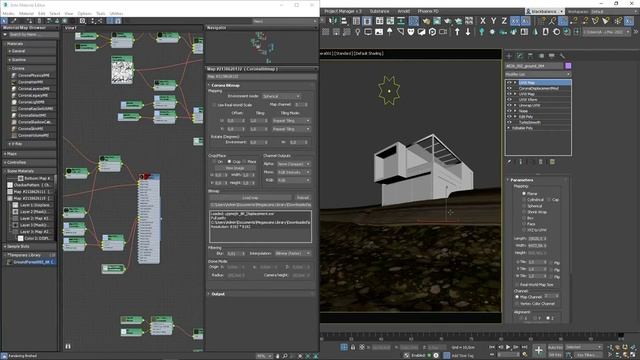The width and height of the screenshot is (640, 360).
Task: Click remove modifier trash icon below stack
Action: coord(541,162)
